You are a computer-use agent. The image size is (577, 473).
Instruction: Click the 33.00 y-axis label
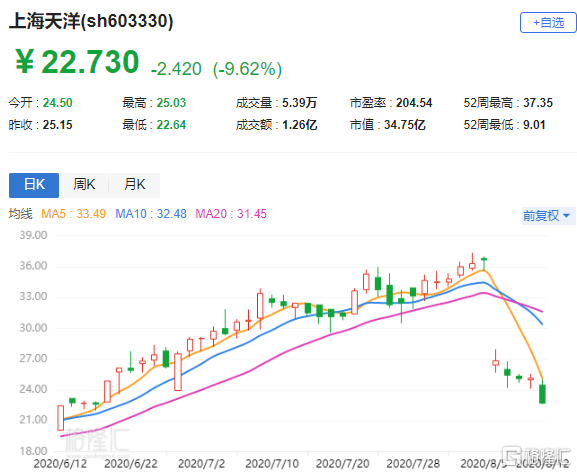click(33, 296)
